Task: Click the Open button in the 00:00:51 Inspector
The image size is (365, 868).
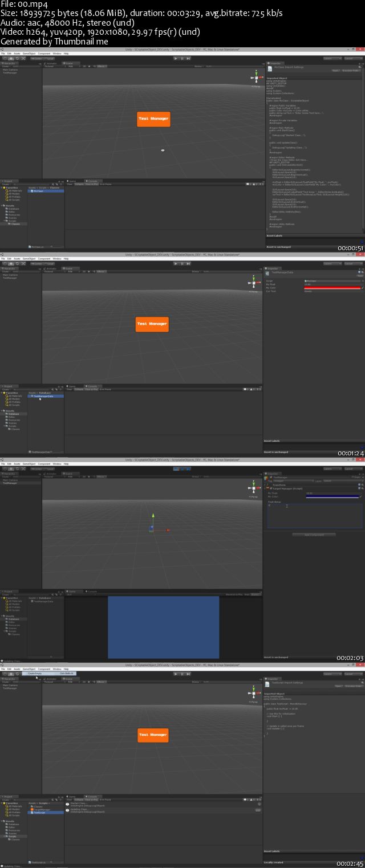Action: (335, 70)
